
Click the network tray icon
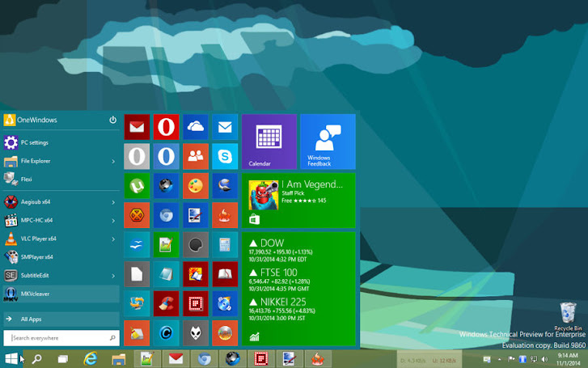point(534,359)
